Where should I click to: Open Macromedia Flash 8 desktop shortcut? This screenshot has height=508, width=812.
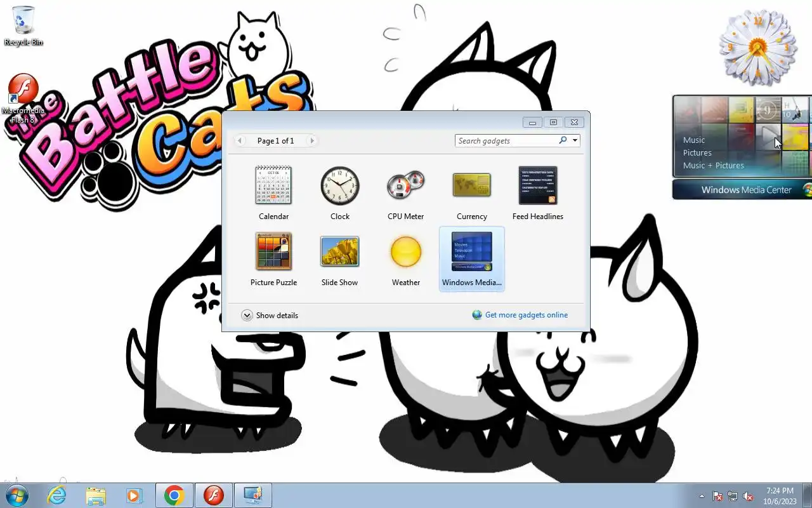point(23,98)
